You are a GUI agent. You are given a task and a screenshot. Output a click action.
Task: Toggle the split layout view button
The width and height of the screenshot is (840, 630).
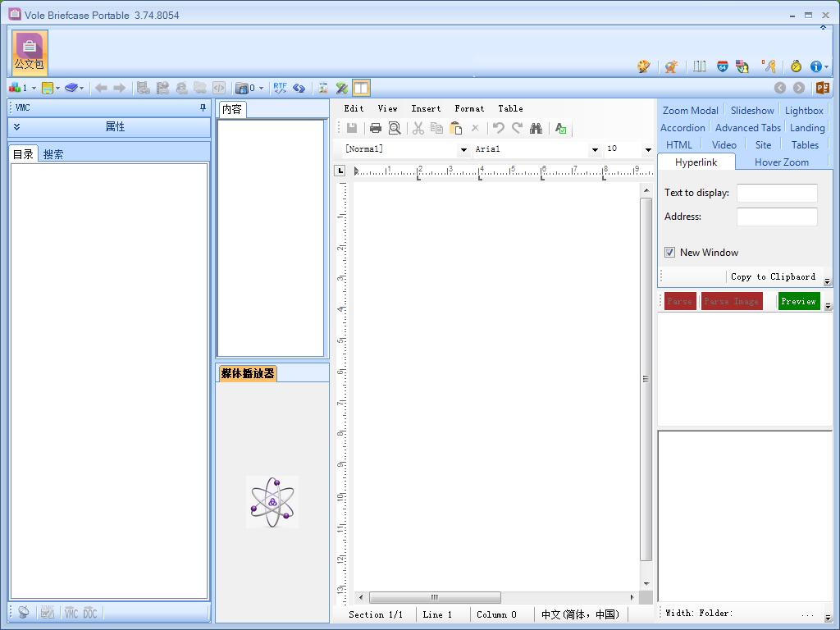(361, 88)
